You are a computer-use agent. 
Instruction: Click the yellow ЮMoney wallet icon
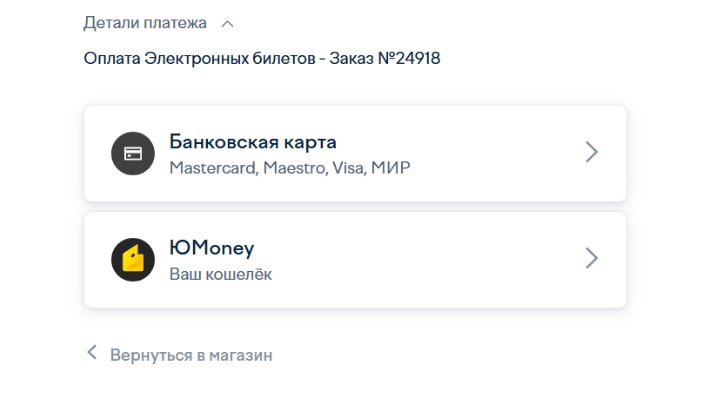(133, 260)
